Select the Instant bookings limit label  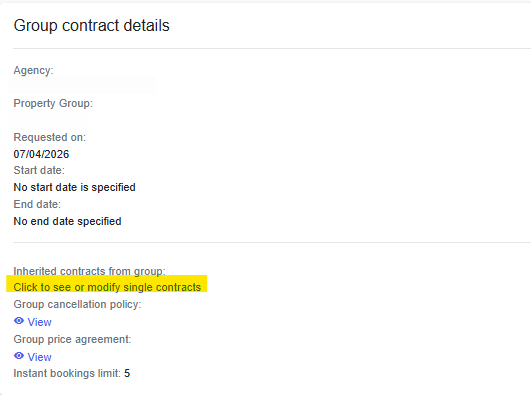[x=67, y=373]
